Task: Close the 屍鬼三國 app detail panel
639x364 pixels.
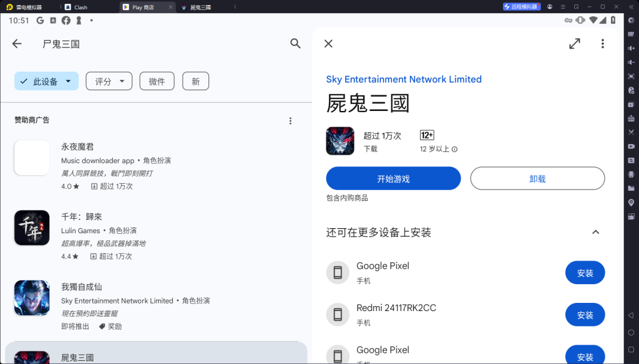Action: 328,44
